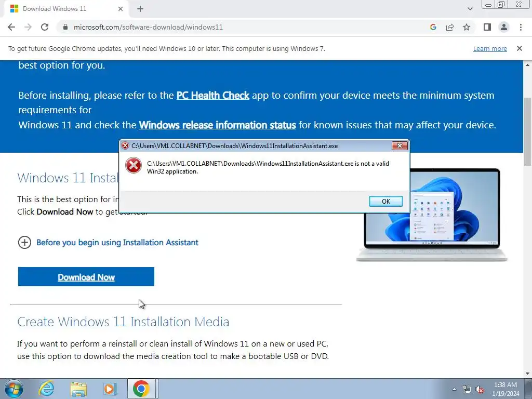Click the address bar URL
Screen dimensions: 532x399
pos(148,27)
